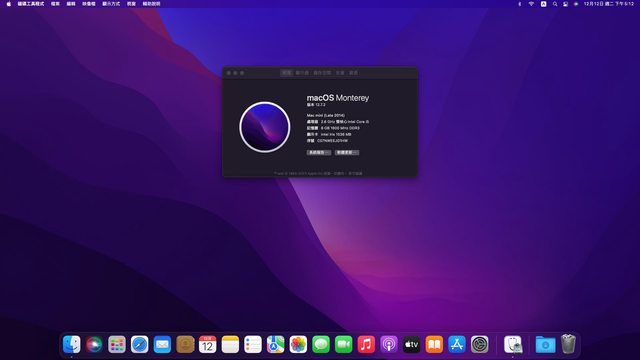Select the first tab in About This Mac
This screenshot has width=640, height=360.
pyautogui.click(x=287, y=73)
